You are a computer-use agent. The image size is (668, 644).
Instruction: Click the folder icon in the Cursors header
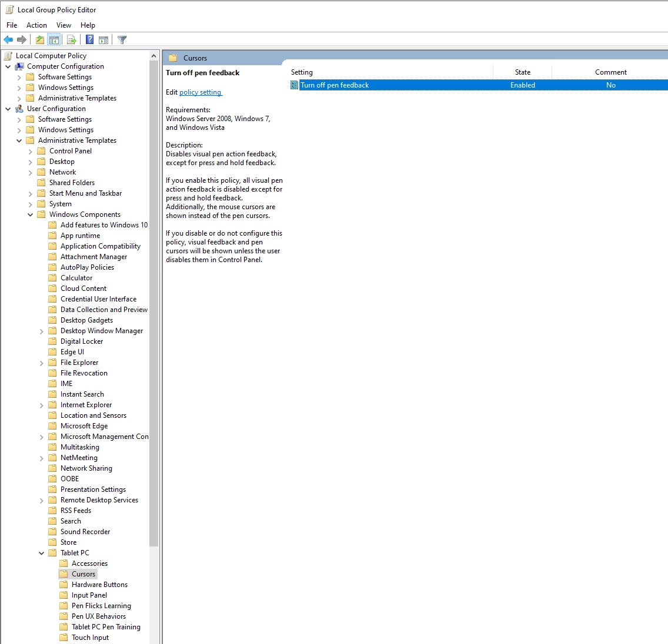(x=172, y=58)
